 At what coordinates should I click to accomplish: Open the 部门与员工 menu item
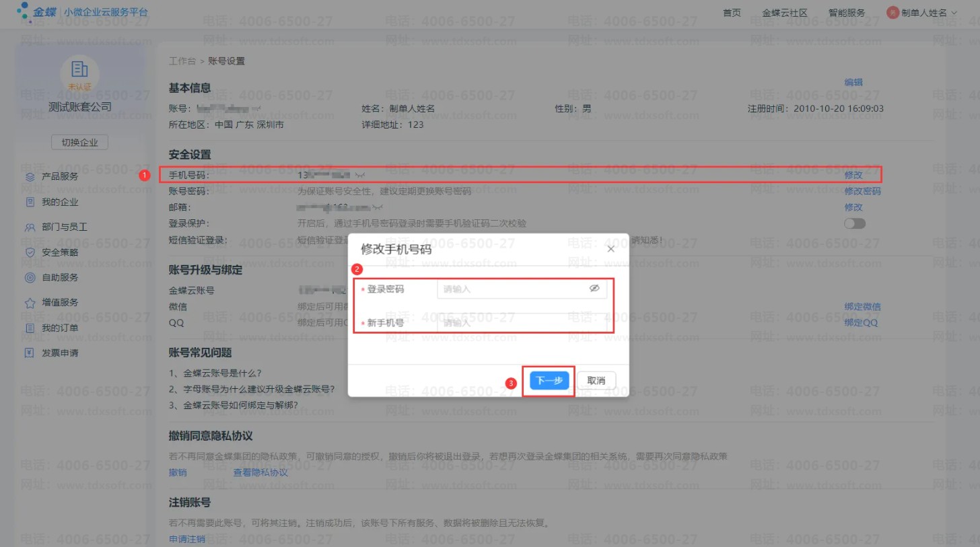(65, 227)
